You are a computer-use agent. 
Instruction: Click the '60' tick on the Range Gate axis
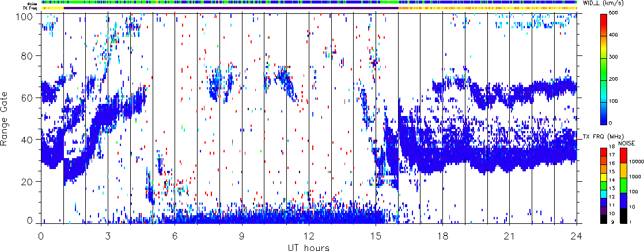[26, 98]
